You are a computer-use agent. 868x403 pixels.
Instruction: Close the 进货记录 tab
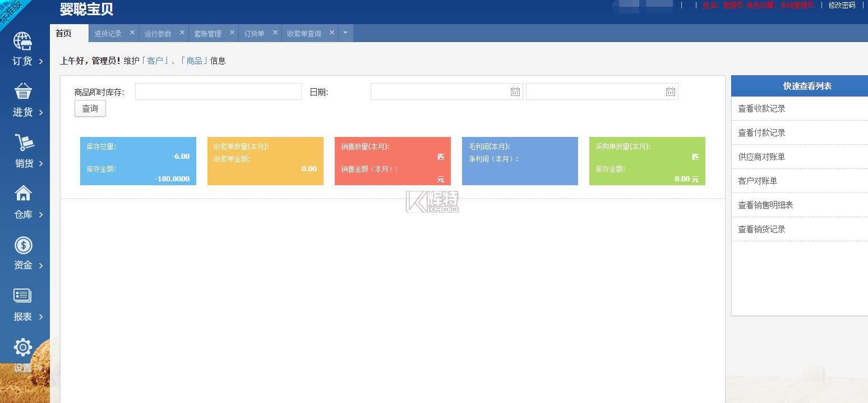[x=132, y=33]
